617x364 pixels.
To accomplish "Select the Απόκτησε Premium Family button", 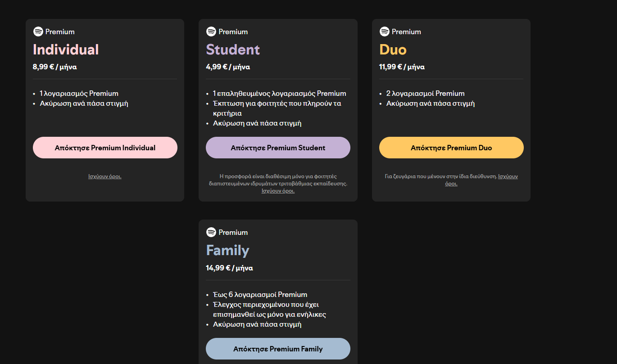I will pos(278,349).
